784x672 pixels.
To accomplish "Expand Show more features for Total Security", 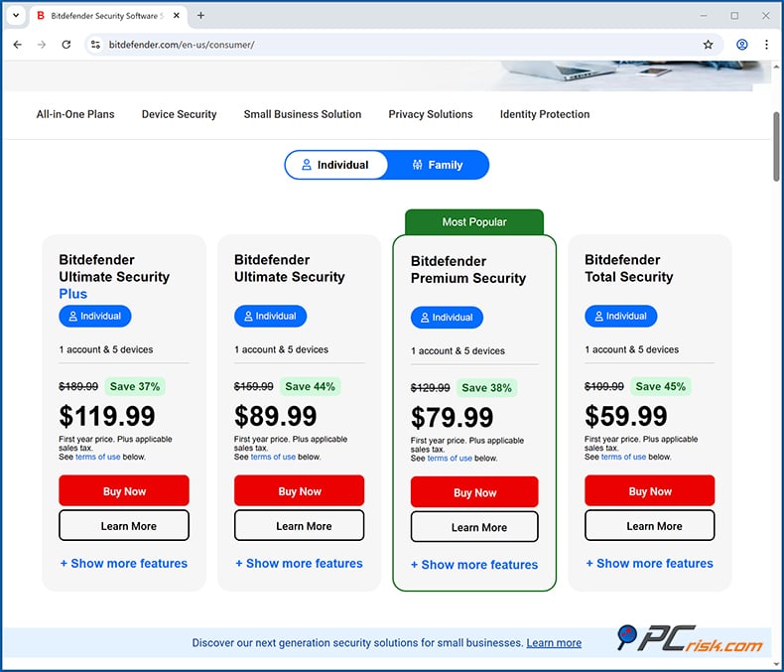I will 649,564.
